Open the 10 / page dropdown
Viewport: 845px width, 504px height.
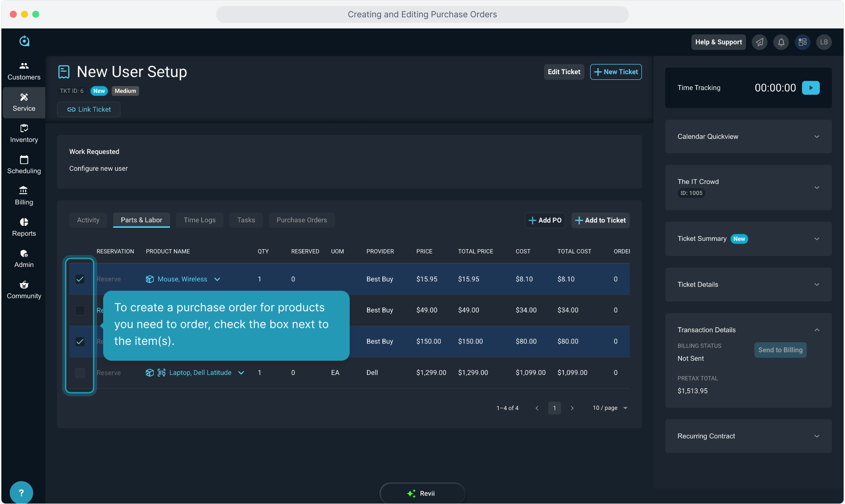pyautogui.click(x=610, y=408)
